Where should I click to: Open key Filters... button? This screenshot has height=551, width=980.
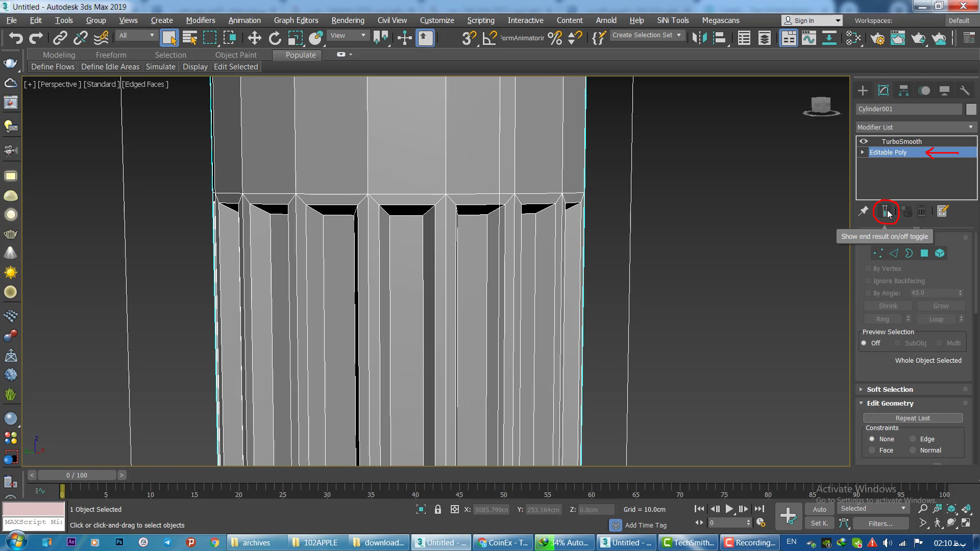pos(880,523)
